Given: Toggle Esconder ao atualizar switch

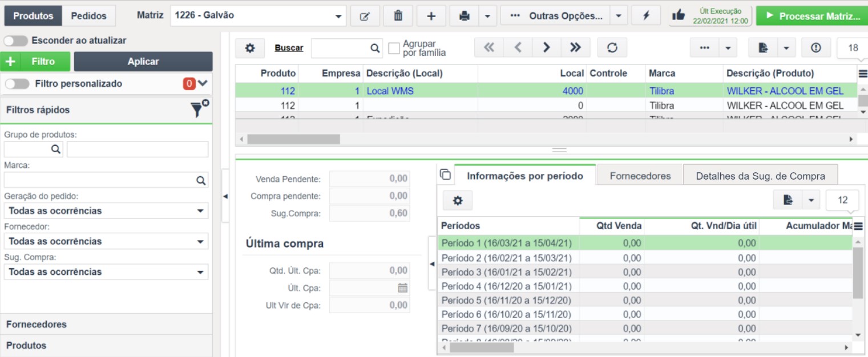Looking at the screenshot, I should point(15,41).
